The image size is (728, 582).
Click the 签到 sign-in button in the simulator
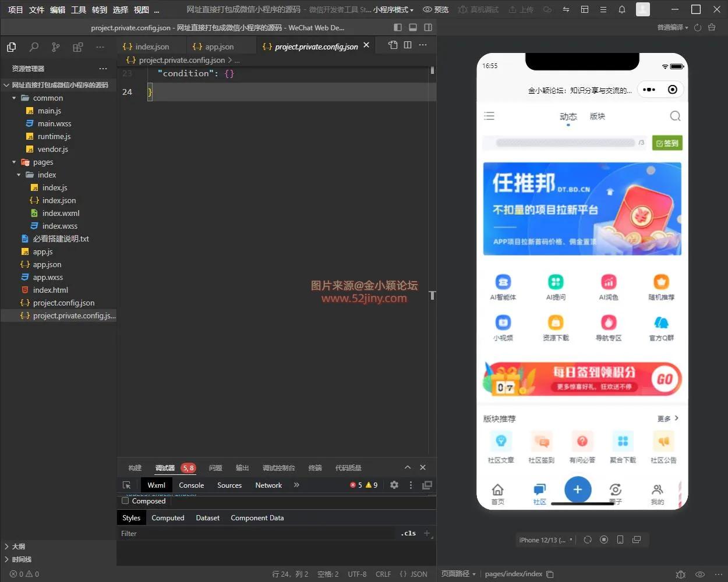(666, 143)
